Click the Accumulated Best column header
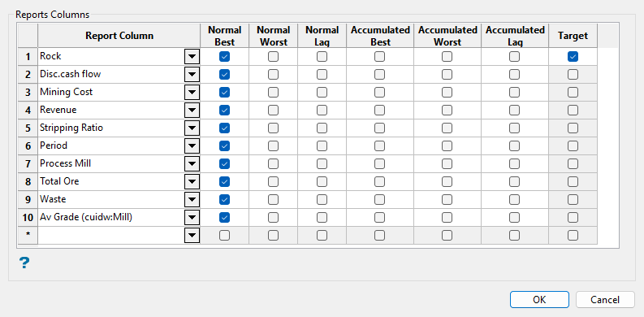 (379, 36)
